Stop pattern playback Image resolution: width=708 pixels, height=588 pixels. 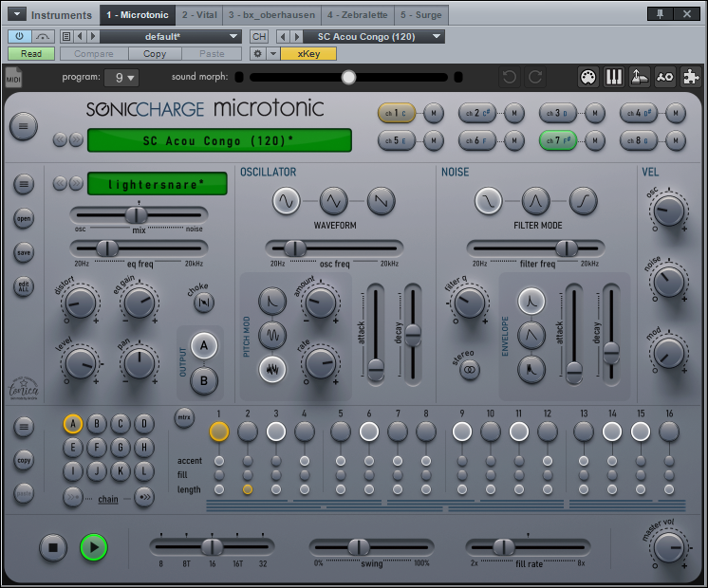(x=53, y=547)
